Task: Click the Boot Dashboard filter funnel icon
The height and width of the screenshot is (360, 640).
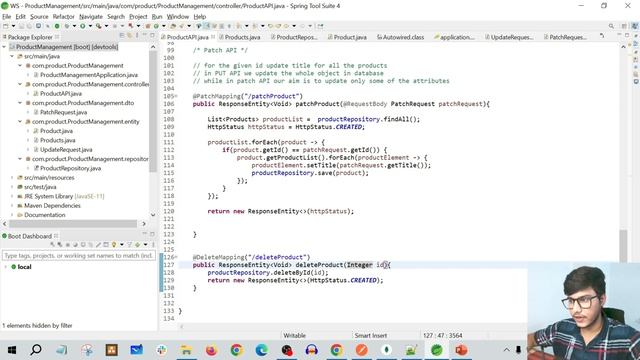Action: (x=129, y=244)
